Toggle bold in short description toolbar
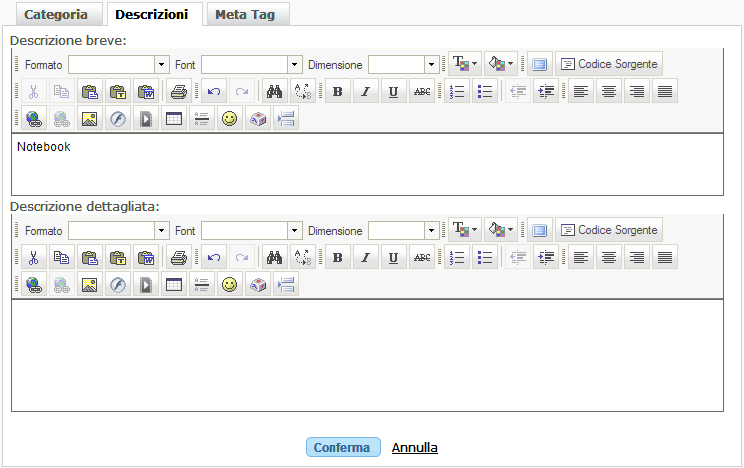The width and height of the screenshot is (744, 468). pos(337,92)
